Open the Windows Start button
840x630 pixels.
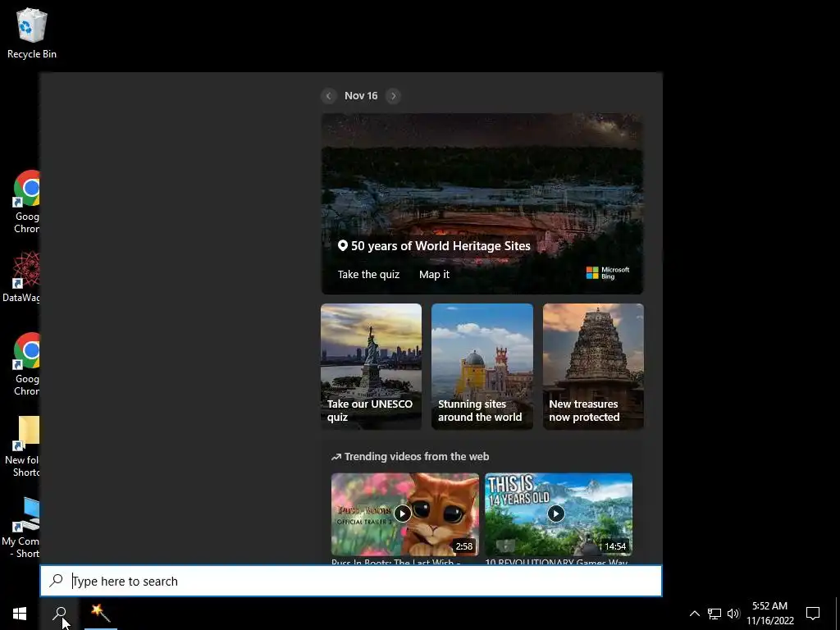pyautogui.click(x=20, y=614)
